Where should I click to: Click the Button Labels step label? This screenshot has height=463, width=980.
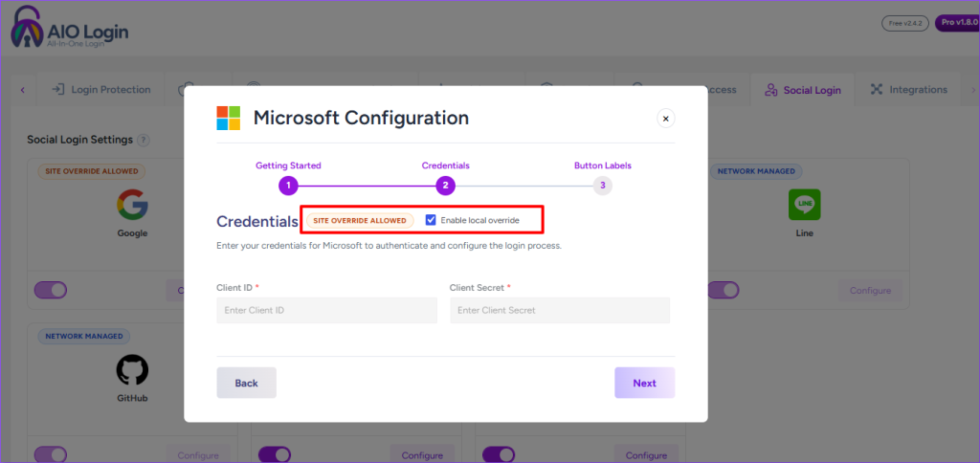(x=603, y=165)
